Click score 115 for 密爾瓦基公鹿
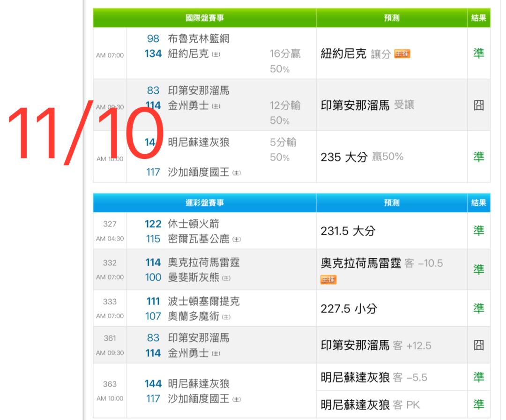This screenshot has height=420, width=506. (x=153, y=239)
